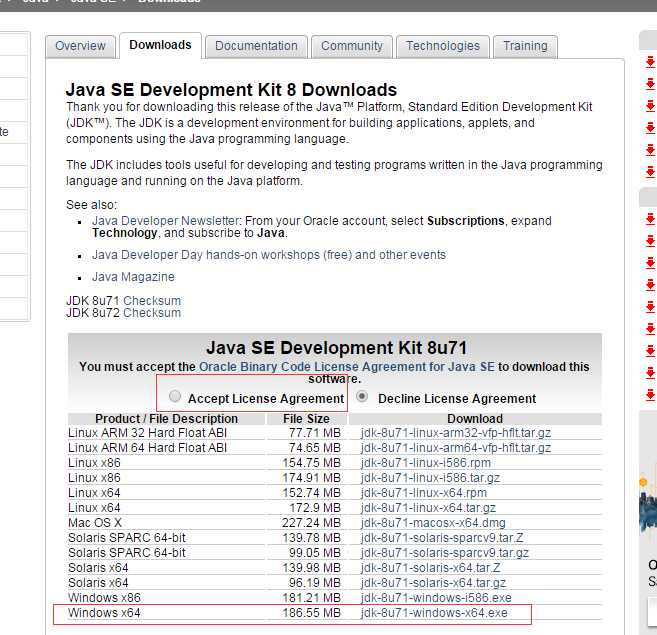Click the Product / File Description column header
This screenshot has width=657, height=635.
point(166,419)
